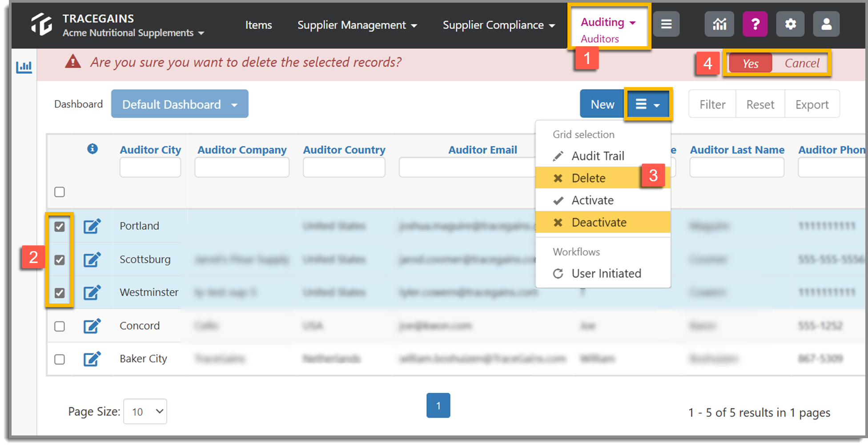Screen dimensions: 868x447
Task: Cancel the delete confirmation
Action: 801,64
